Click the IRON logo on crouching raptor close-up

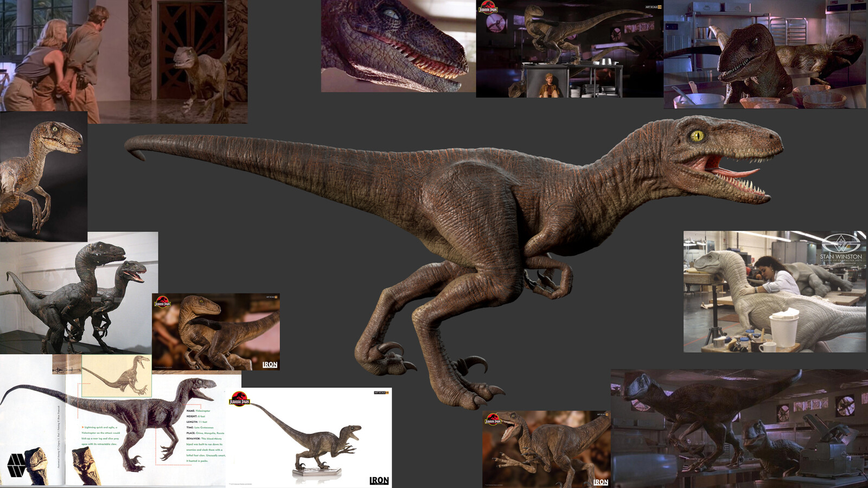[270, 364]
